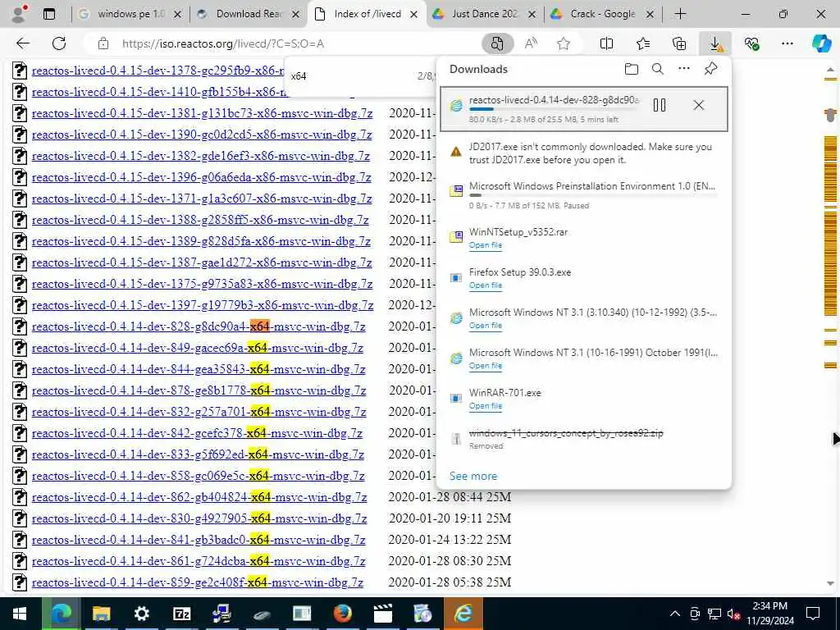Toggle the Downloads toolbar button
This screenshot has width=840, height=630.
715,43
